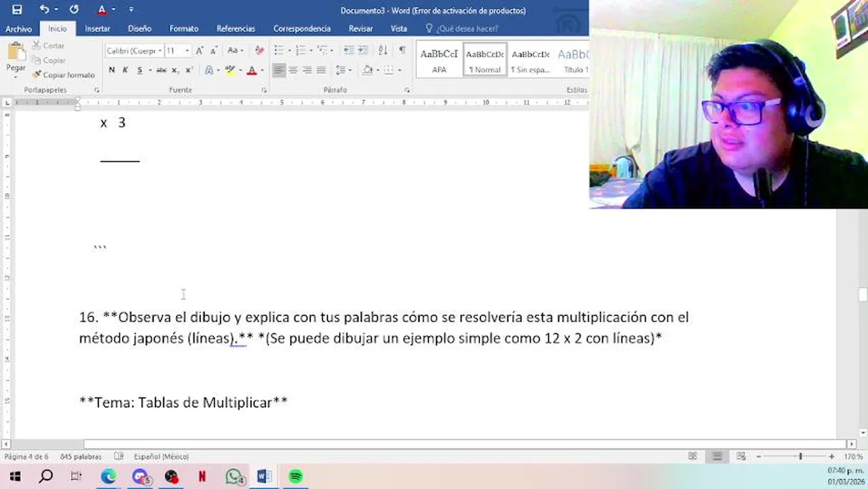The width and height of the screenshot is (868, 489).
Task: Clear all formatting with eraser icon
Action: (259, 50)
